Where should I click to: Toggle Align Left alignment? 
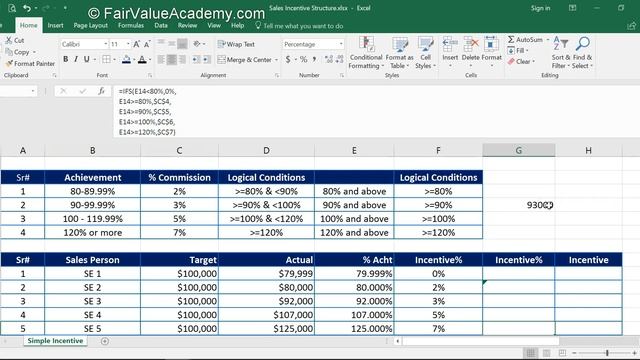tap(161, 60)
